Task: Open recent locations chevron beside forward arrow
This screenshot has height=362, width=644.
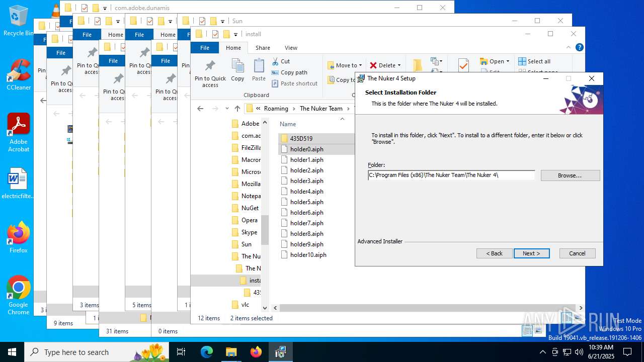Action: (x=227, y=109)
